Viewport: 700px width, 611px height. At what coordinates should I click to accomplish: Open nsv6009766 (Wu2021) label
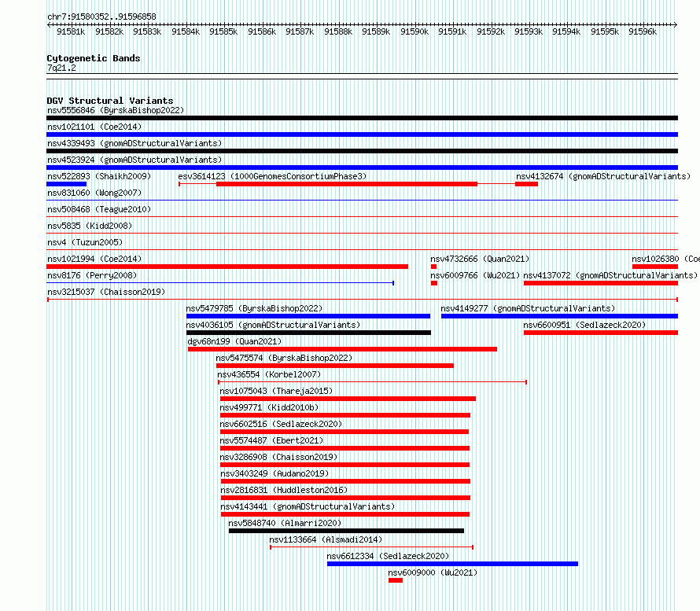(475, 275)
